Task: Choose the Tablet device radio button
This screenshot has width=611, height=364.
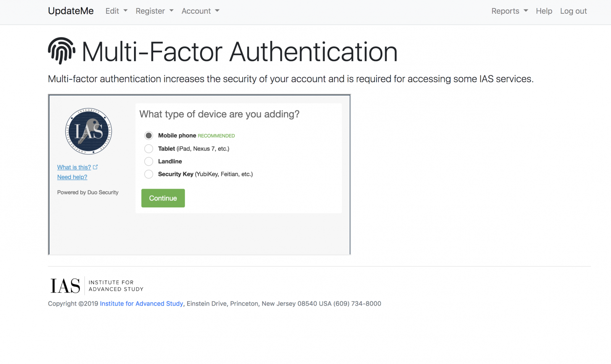Action: click(149, 149)
